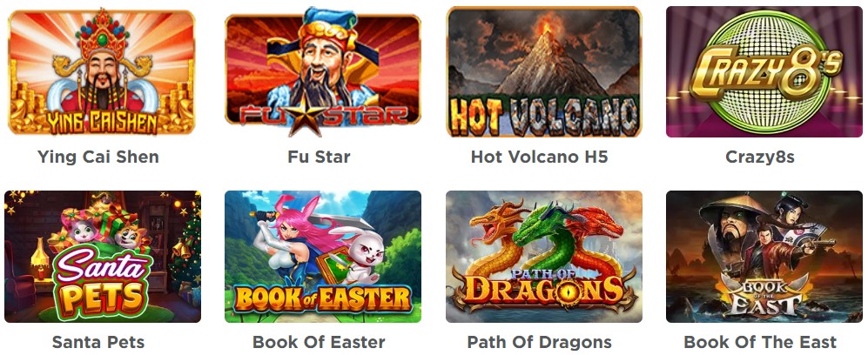
Task: Open the "Path Of Dragons" title link
Action: (539, 342)
